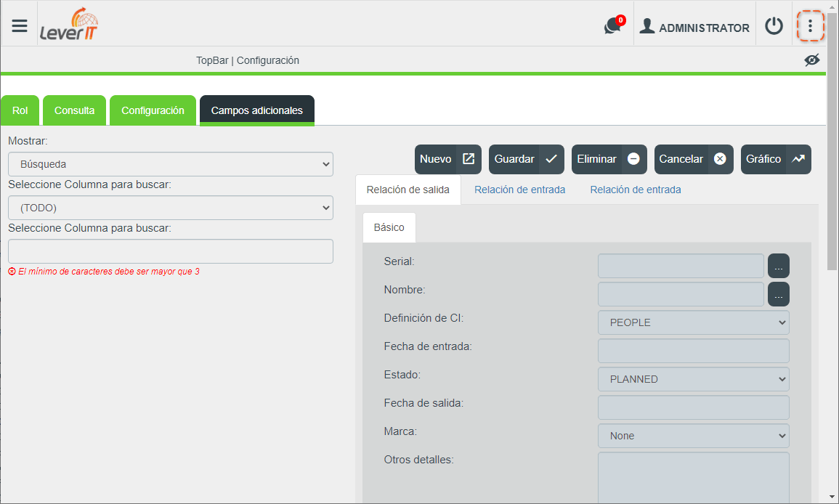Viewport: 839px width, 504px height.
Task: Click the Otros detalles text area
Action: (694, 478)
